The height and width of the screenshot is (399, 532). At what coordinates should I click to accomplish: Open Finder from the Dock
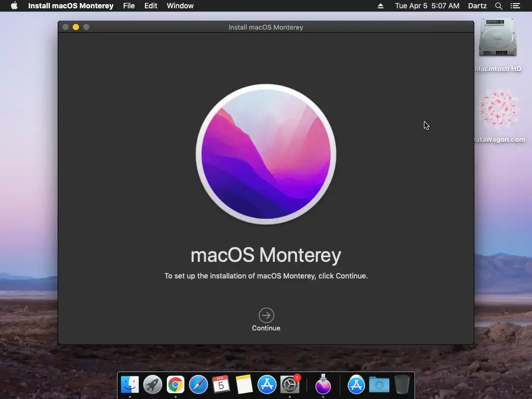[130, 384]
